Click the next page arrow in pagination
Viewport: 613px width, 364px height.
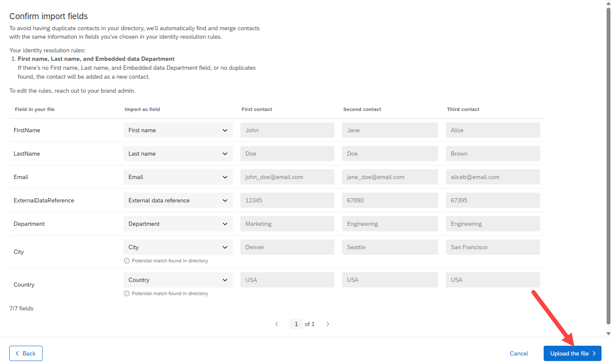328,324
